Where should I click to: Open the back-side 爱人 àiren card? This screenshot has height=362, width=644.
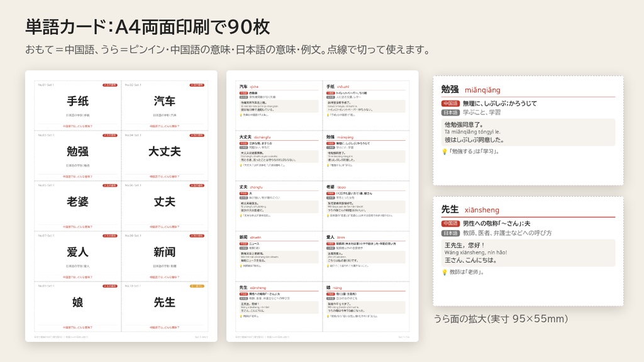[x=366, y=256]
